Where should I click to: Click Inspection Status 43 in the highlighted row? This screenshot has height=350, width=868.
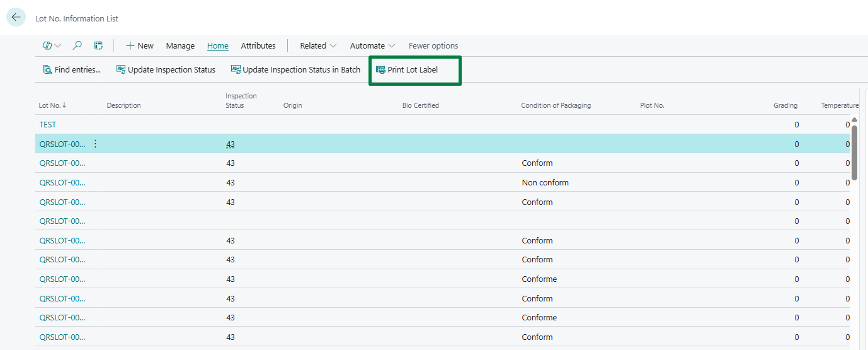[231, 144]
